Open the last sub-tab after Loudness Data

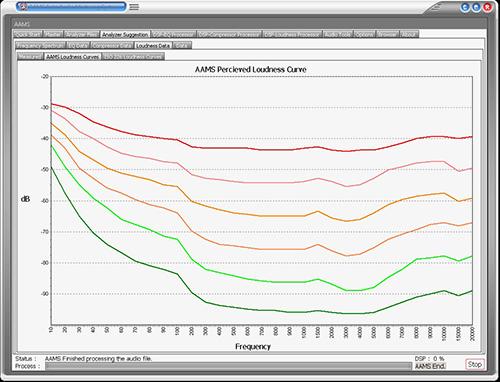click(182, 45)
